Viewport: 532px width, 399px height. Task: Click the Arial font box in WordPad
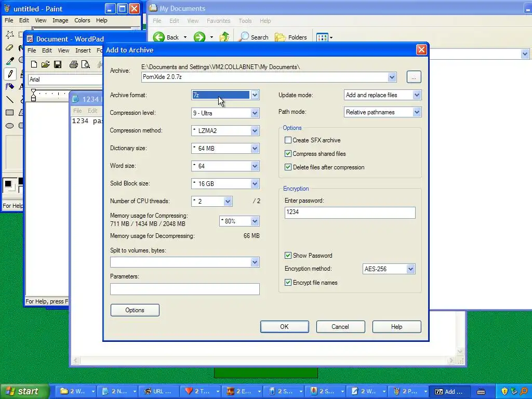click(x=65, y=79)
